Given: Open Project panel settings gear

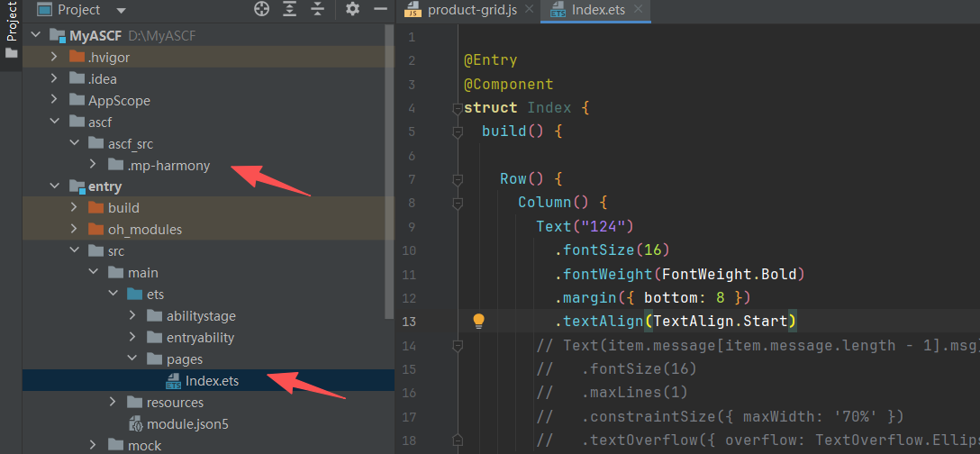Looking at the screenshot, I should tap(352, 10).
